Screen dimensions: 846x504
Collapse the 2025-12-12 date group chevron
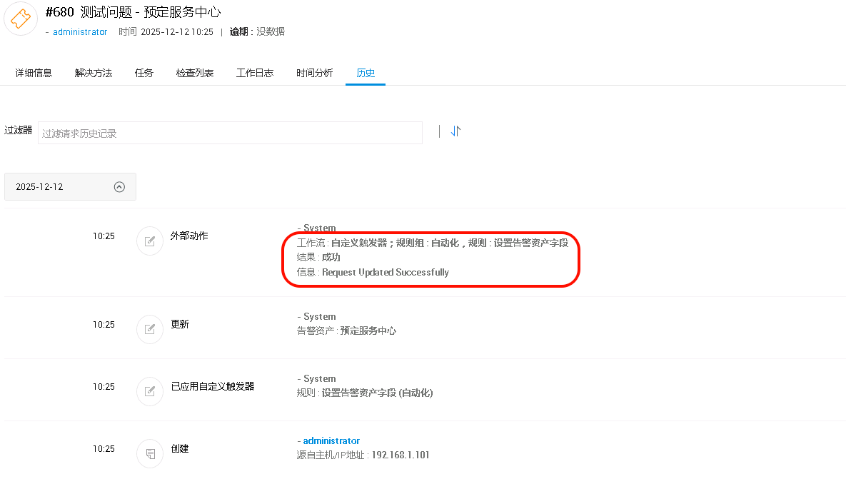119,187
